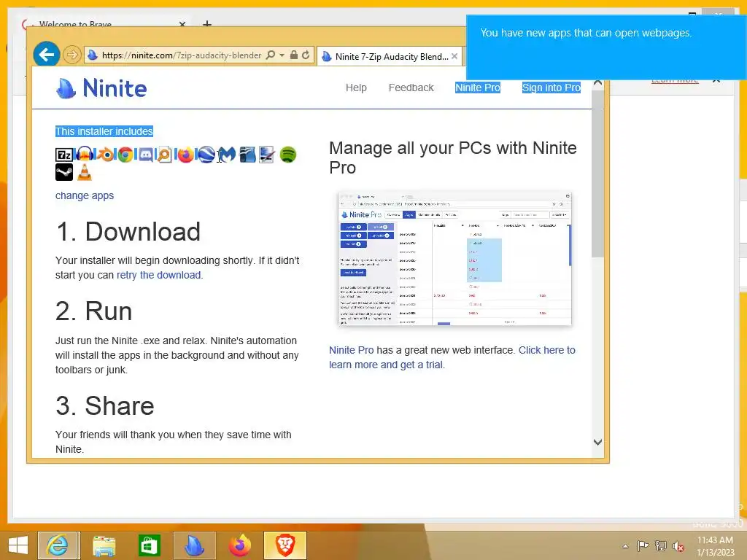Image resolution: width=747 pixels, height=560 pixels.
Task: Click the Paint.NET app icon
Action: point(267,155)
